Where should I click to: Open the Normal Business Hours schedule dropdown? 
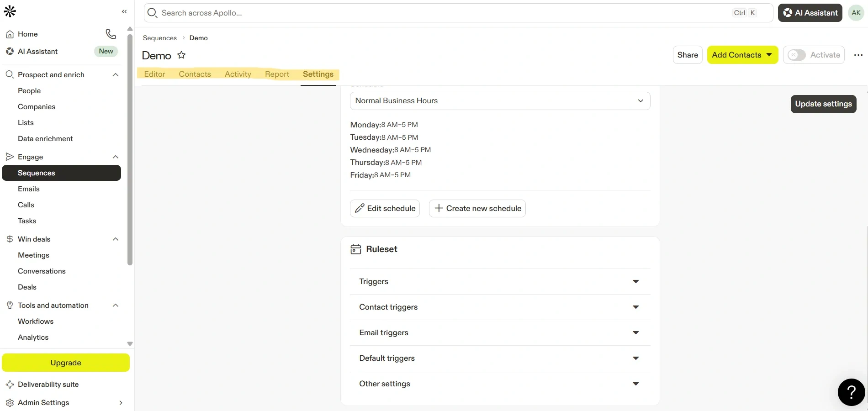click(499, 101)
